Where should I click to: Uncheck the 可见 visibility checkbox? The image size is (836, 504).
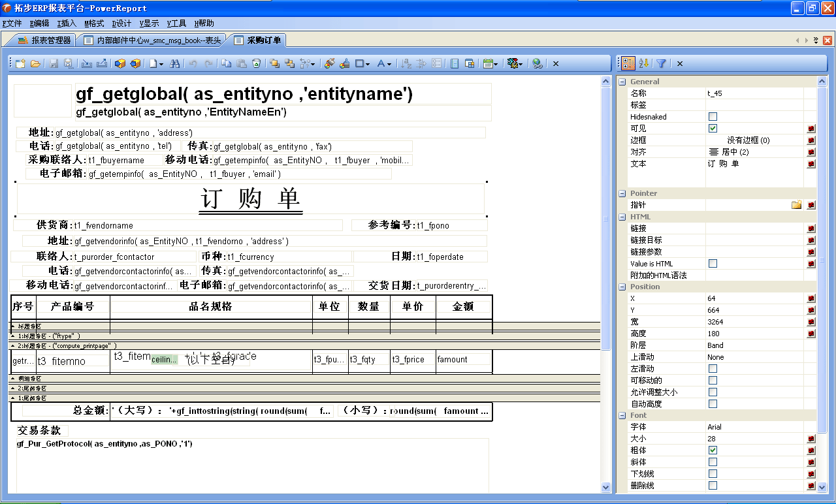pos(713,128)
